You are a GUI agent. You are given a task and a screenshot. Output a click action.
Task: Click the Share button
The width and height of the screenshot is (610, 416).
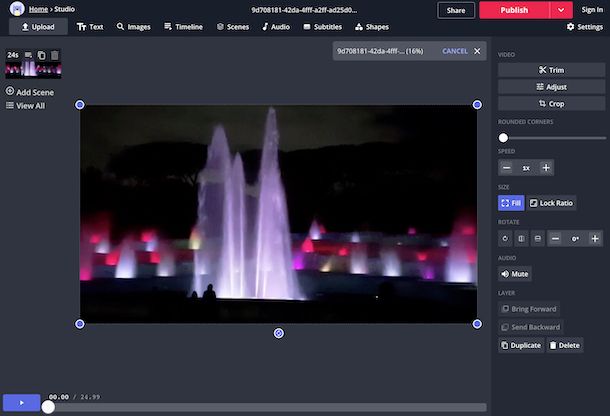coord(455,10)
